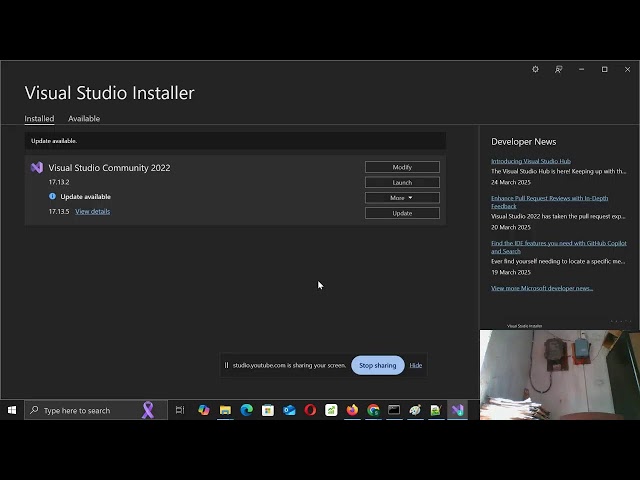Click the Modify button
This screenshot has width=640, height=480.
pos(402,167)
